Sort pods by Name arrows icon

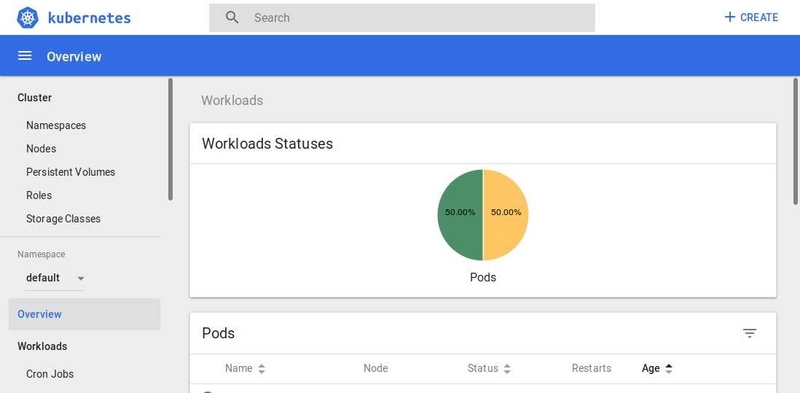[261, 369]
